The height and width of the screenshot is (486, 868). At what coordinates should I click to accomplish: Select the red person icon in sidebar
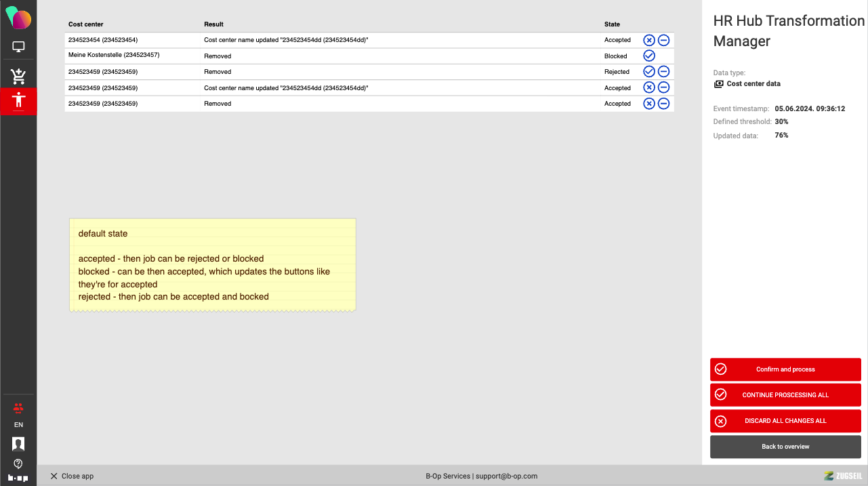click(x=18, y=100)
